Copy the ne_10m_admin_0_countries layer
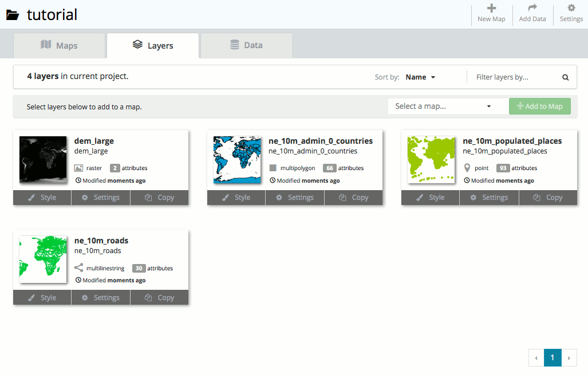Image resolution: width=588 pixels, height=374 pixels. tap(353, 198)
